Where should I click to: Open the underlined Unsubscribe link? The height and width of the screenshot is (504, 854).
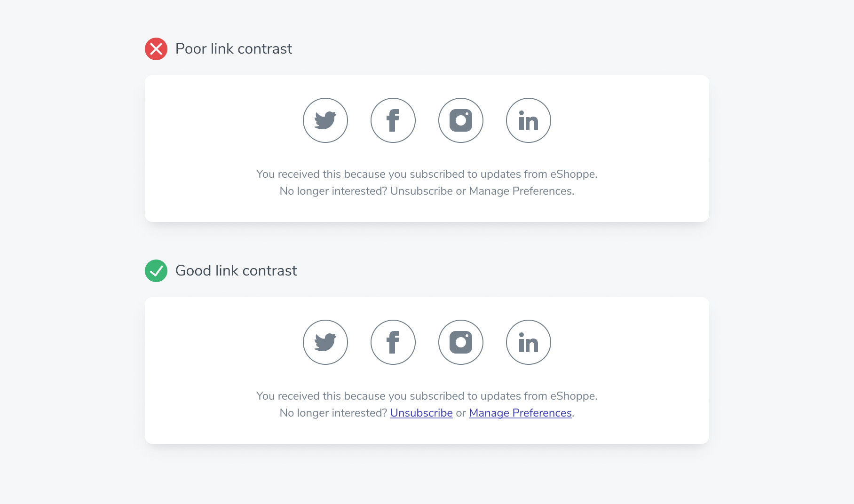coord(421,412)
